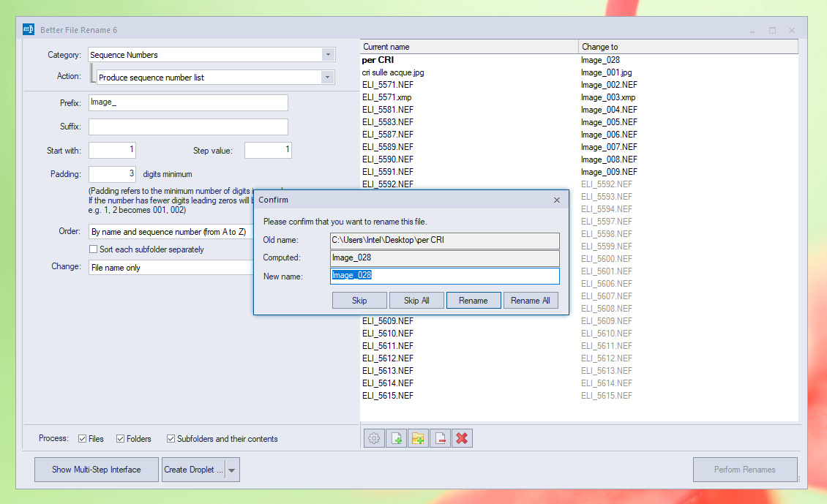Click the Rename All button

pyautogui.click(x=530, y=301)
